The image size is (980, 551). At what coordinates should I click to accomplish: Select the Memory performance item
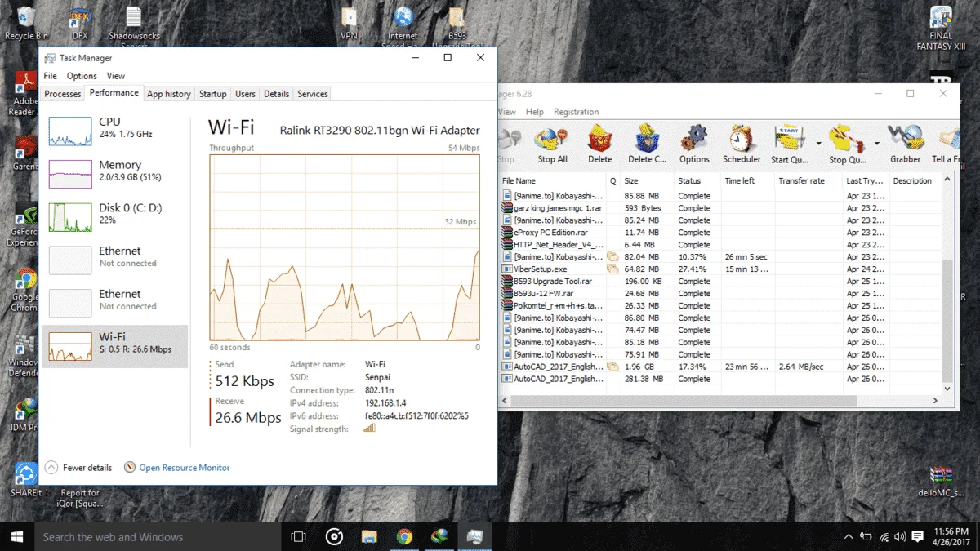(114, 173)
